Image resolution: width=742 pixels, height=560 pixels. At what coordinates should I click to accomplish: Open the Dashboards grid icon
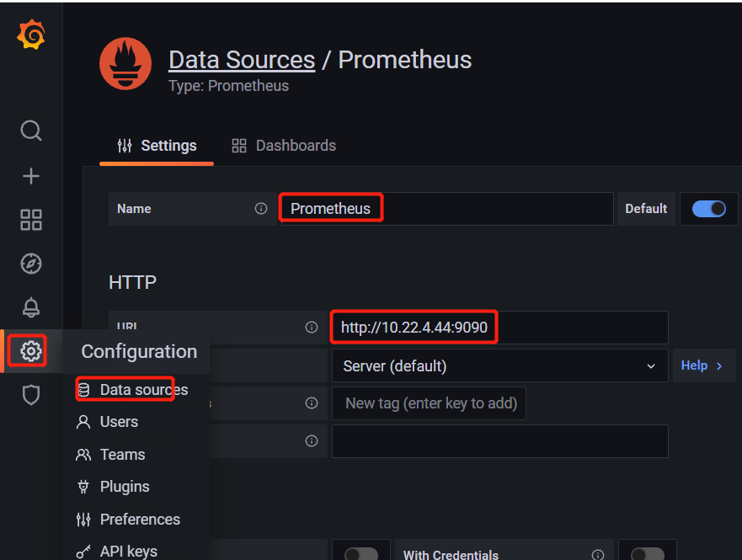pos(30,220)
